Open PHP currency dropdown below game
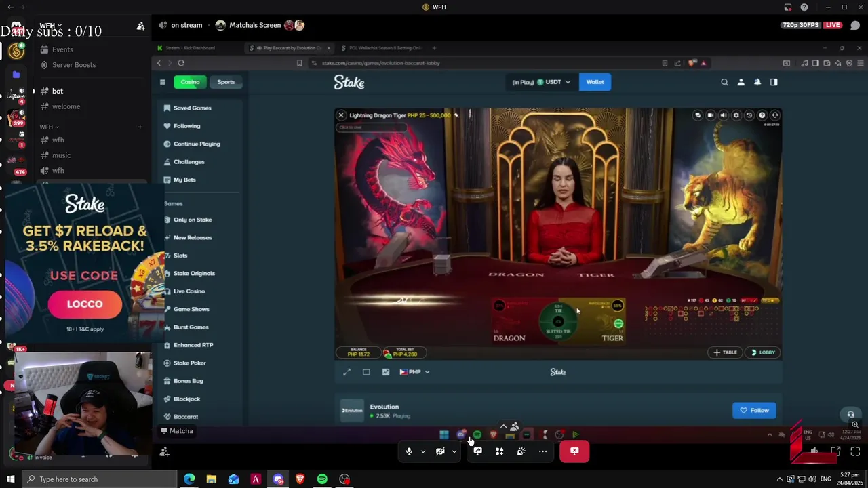The height and width of the screenshot is (488, 868). click(x=414, y=372)
